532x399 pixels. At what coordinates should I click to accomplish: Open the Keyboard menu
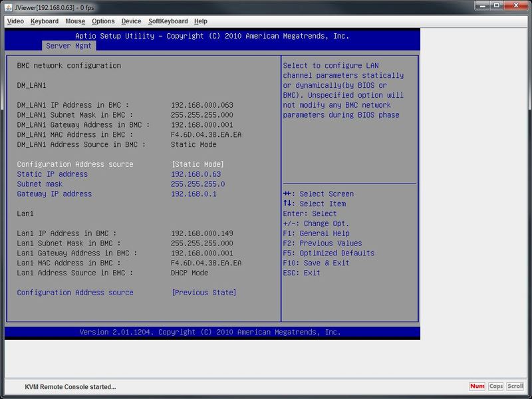(45, 21)
